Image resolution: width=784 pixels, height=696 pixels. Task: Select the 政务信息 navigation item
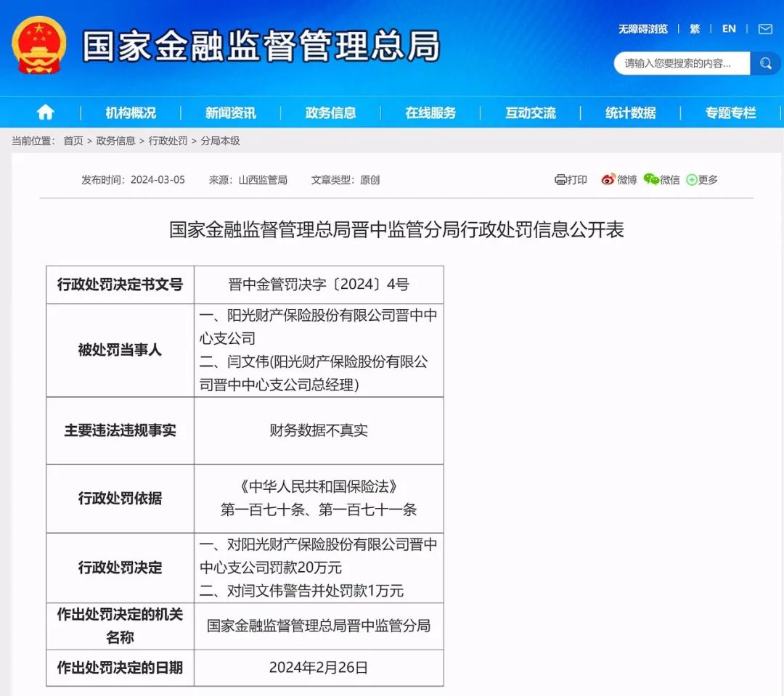coord(331,112)
